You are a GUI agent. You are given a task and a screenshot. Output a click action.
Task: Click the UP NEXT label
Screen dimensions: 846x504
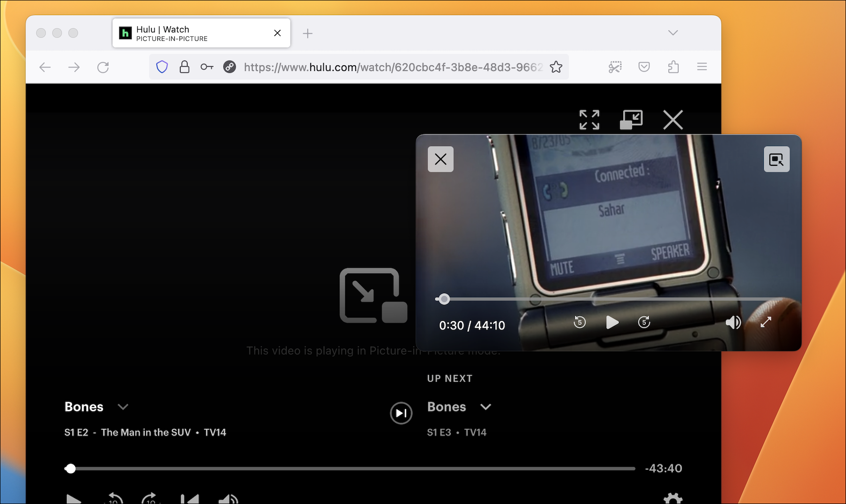(x=450, y=379)
